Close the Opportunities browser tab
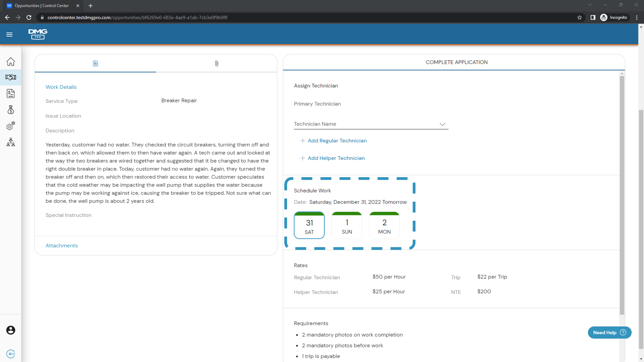644x362 pixels. [78, 6]
